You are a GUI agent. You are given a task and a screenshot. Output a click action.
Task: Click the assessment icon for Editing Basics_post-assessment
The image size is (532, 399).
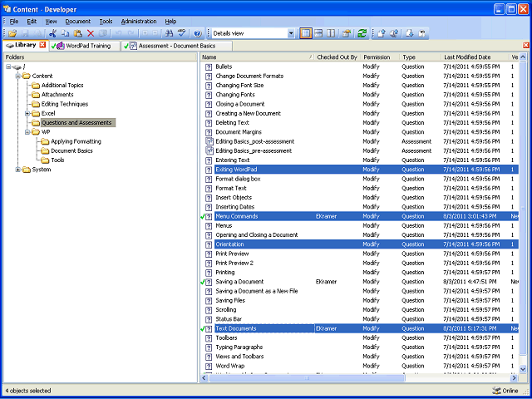(x=209, y=141)
